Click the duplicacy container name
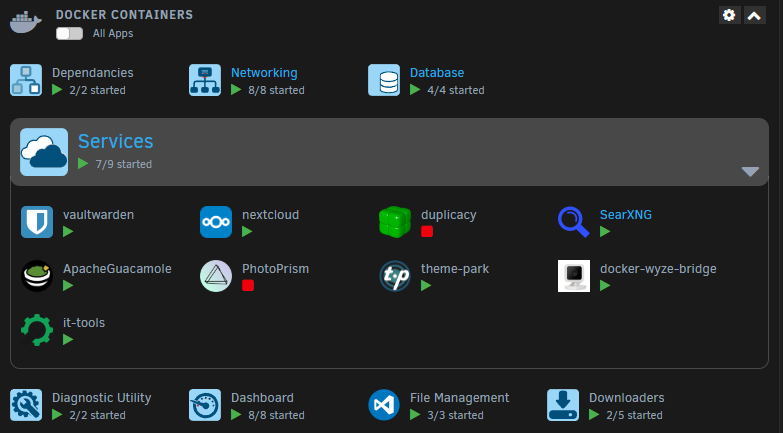The height and width of the screenshot is (433, 783). 448,215
